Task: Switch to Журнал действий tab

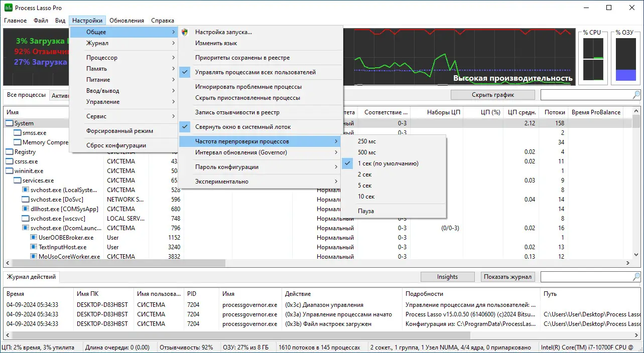Action: (x=31, y=277)
